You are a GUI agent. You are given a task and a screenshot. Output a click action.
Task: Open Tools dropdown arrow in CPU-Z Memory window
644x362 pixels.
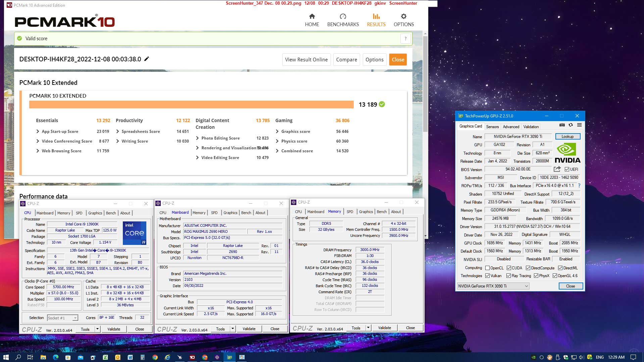[x=368, y=328]
